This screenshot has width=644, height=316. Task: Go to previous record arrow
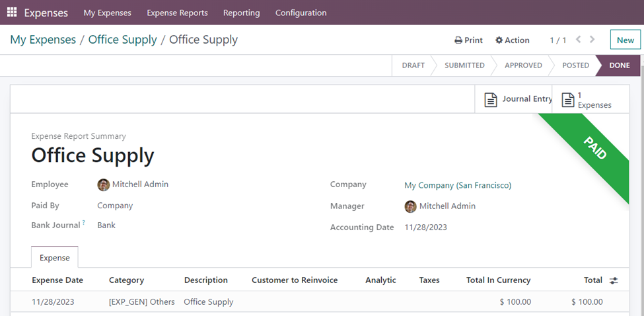pyautogui.click(x=579, y=40)
